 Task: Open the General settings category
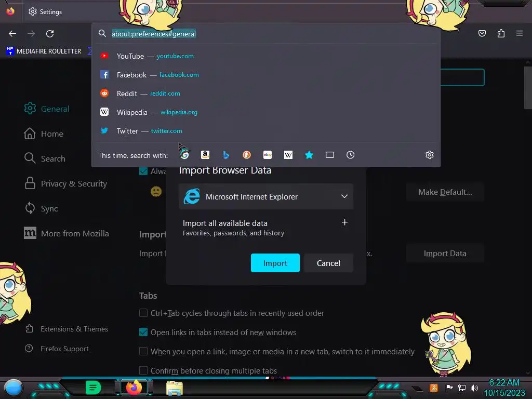click(x=47, y=109)
